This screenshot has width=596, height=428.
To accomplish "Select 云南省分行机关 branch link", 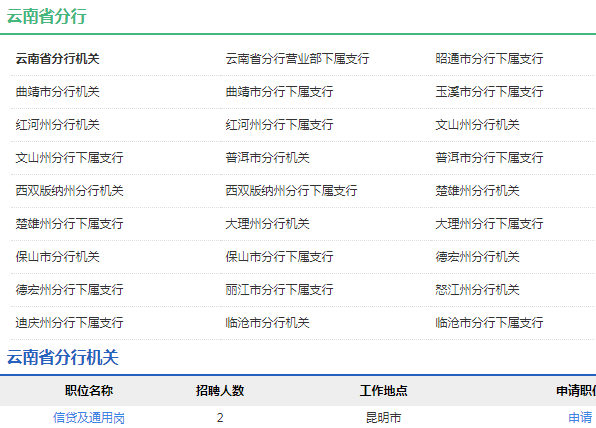I will click(x=57, y=59).
